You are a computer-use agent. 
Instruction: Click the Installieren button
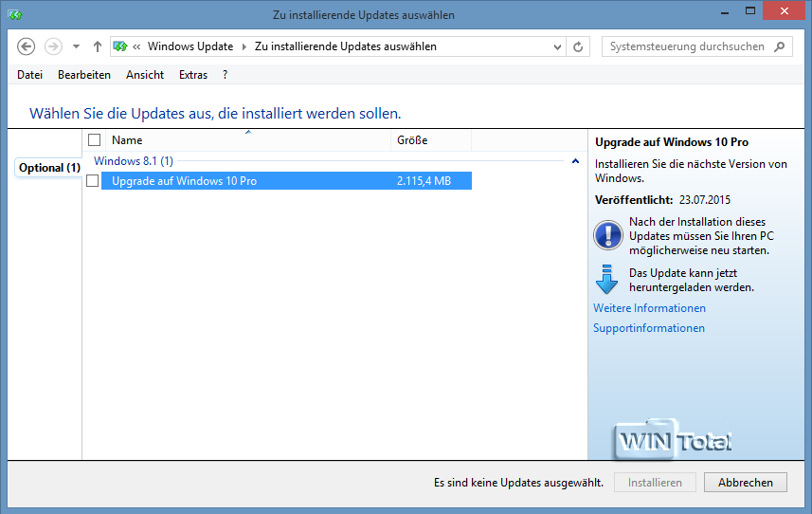[x=655, y=483]
